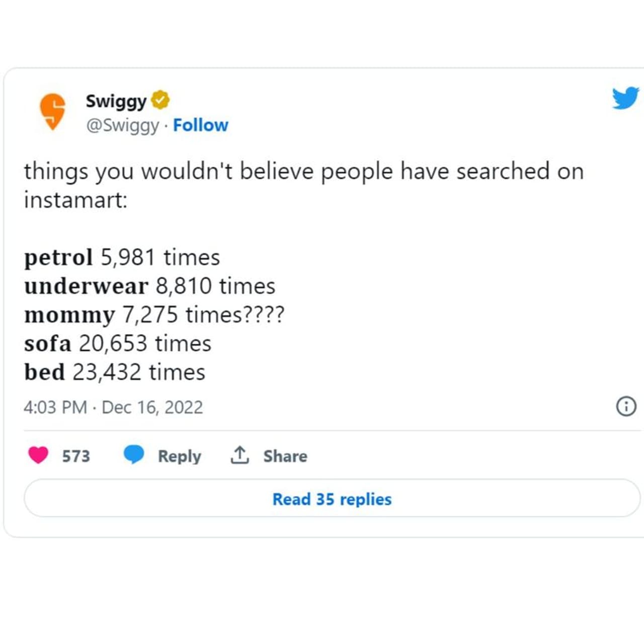The image size is (644, 644).
Task: Click the Reply text label
Action: (179, 456)
